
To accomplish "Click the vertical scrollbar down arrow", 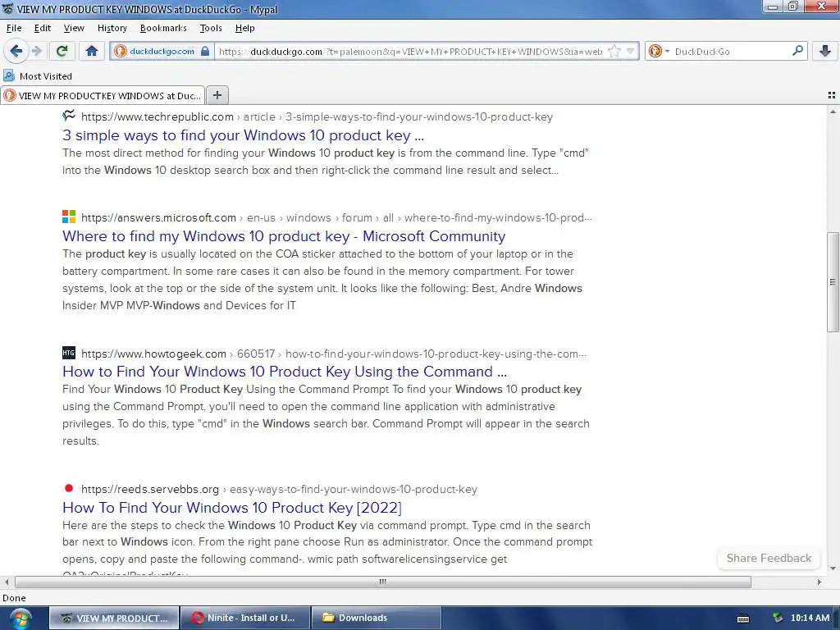I will pos(833,568).
